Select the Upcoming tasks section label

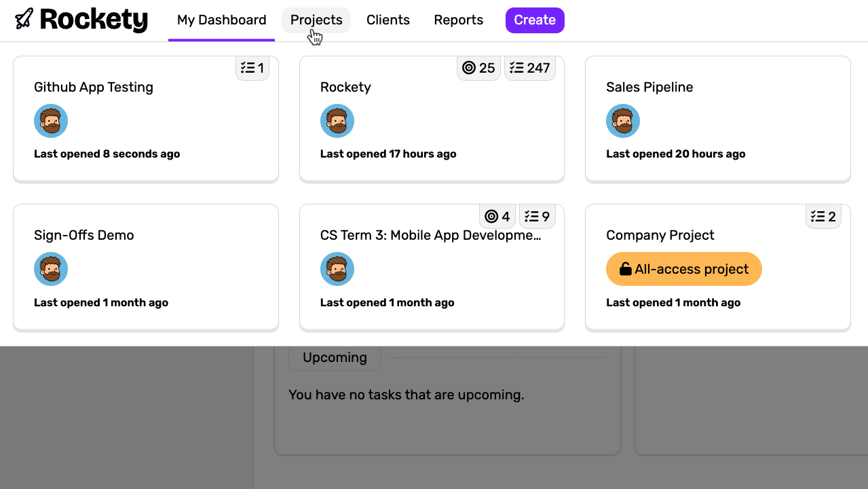335,358
